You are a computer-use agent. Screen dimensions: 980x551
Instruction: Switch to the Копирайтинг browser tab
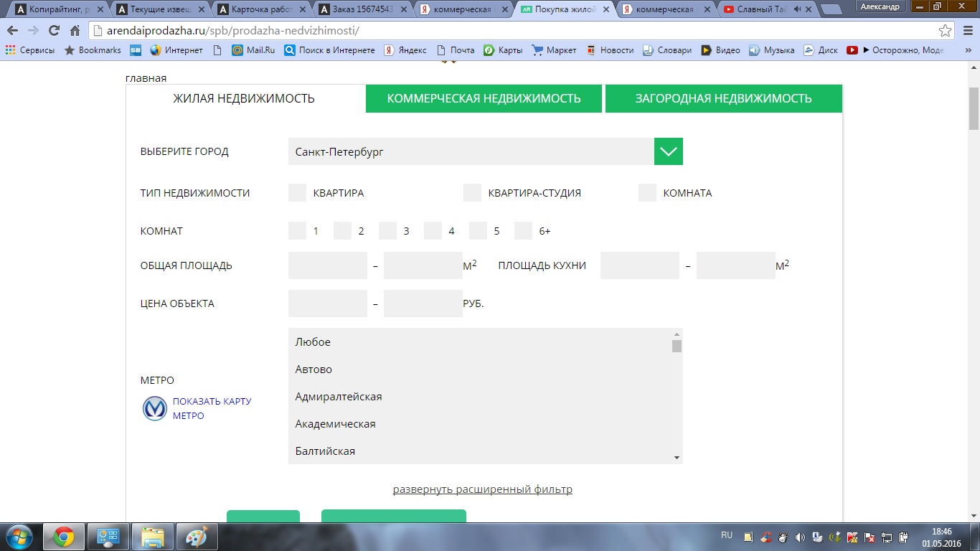(x=59, y=9)
